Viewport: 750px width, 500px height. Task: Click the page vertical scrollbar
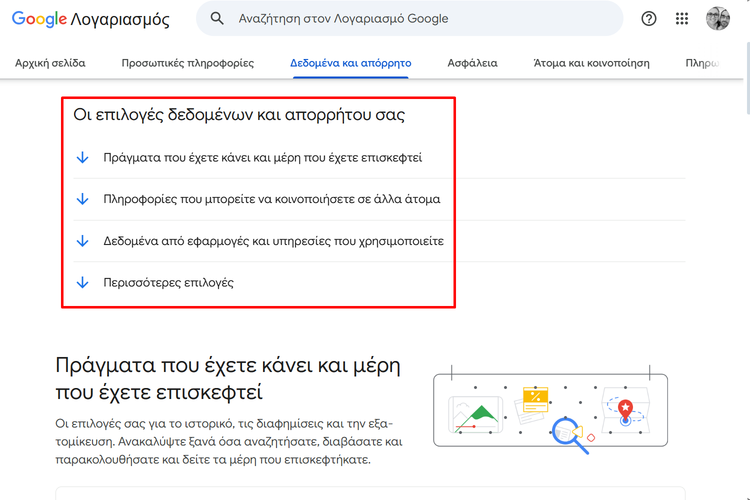pos(748,79)
